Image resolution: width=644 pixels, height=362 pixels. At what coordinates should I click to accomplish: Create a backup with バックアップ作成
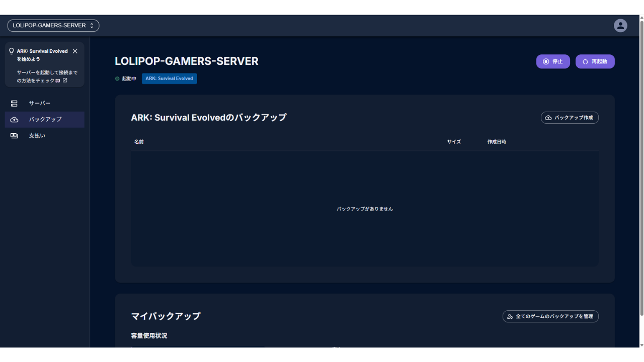(x=570, y=118)
